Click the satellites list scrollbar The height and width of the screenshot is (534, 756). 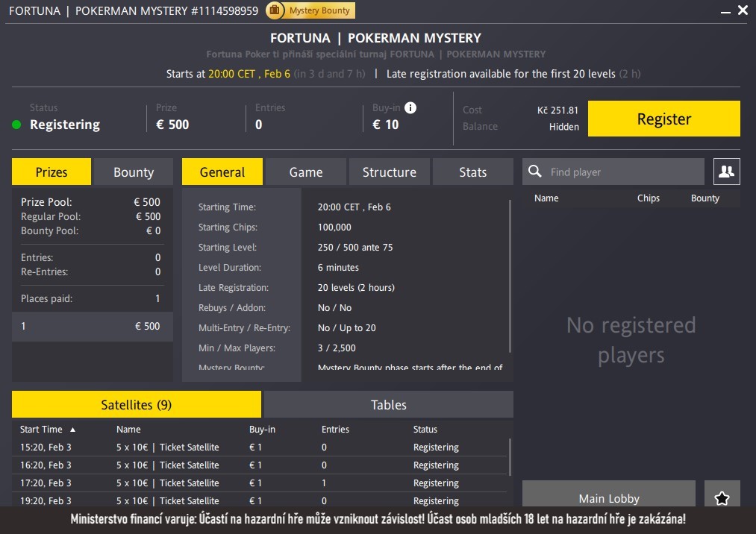coord(510,457)
